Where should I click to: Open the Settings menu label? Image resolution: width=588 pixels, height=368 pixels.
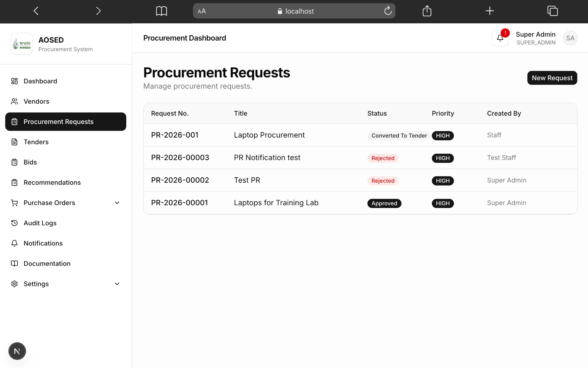point(36,284)
